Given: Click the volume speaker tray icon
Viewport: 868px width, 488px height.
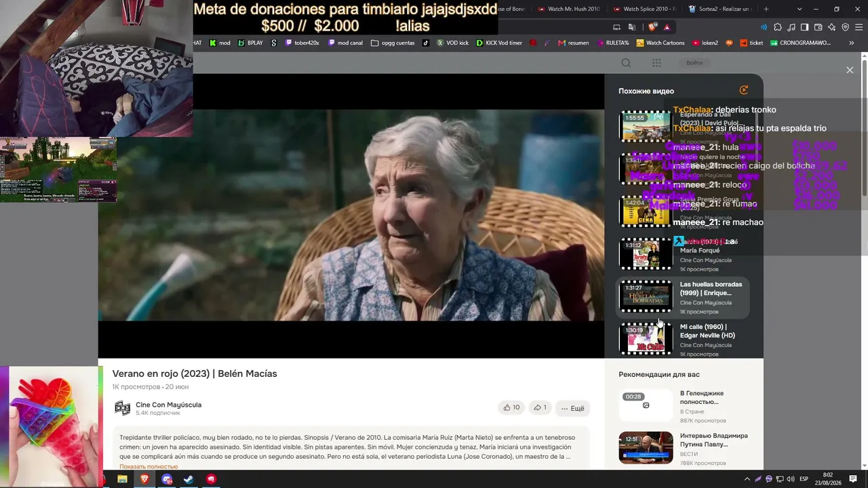Looking at the screenshot, I should pyautogui.click(x=789, y=479).
